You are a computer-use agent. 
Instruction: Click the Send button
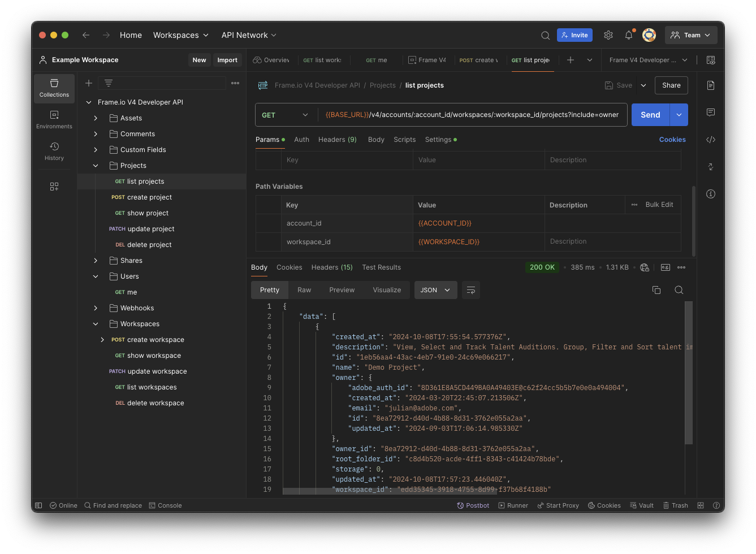click(650, 114)
